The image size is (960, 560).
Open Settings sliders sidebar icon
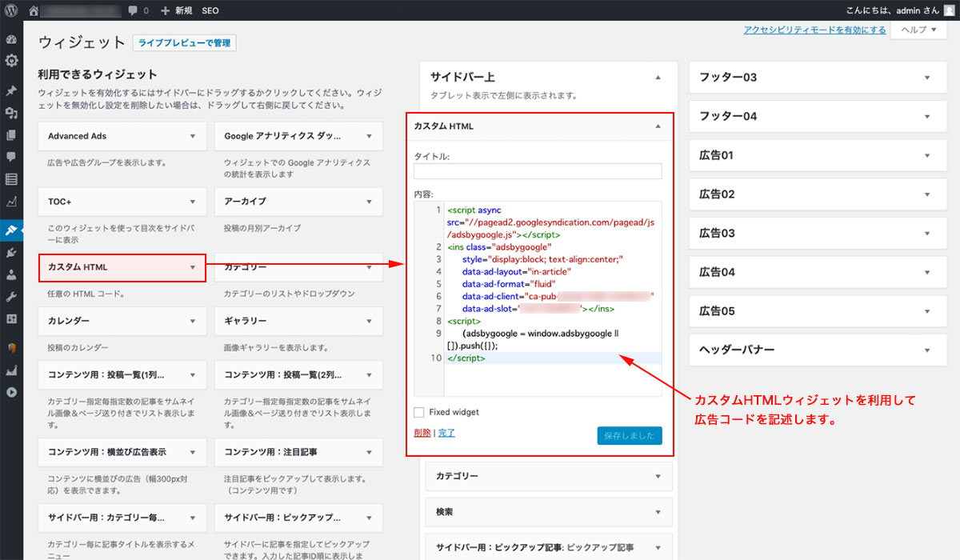tap(11, 318)
